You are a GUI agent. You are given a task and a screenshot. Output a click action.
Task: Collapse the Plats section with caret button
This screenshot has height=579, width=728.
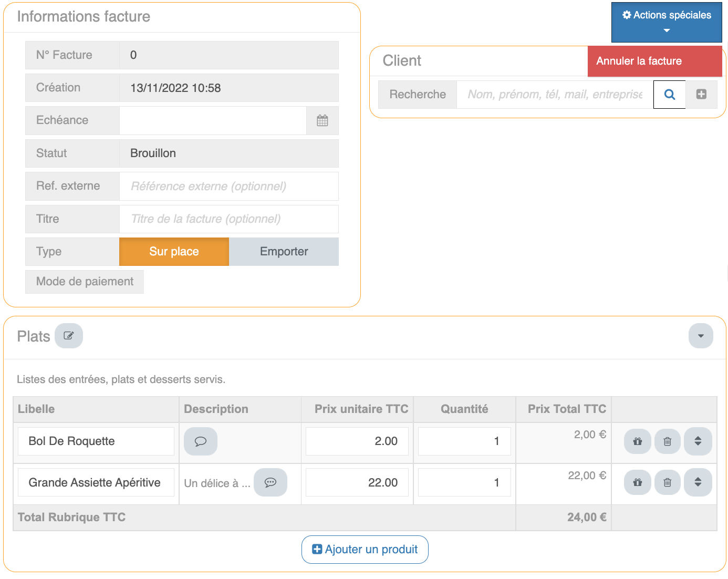[x=700, y=336]
